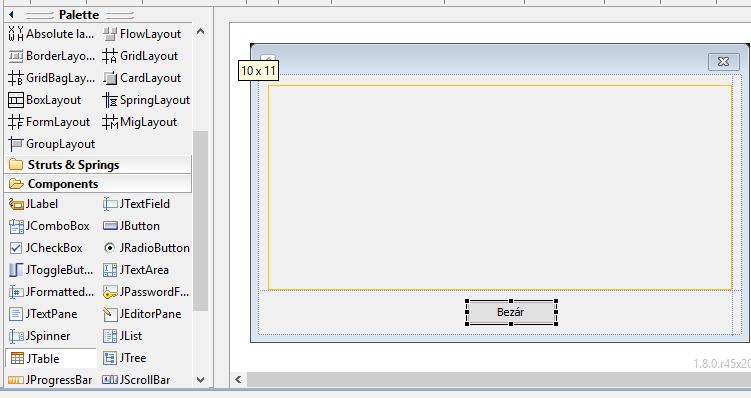Pick the JButton component
The width and height of the screenshot is (751, 398).
[132, 226]
